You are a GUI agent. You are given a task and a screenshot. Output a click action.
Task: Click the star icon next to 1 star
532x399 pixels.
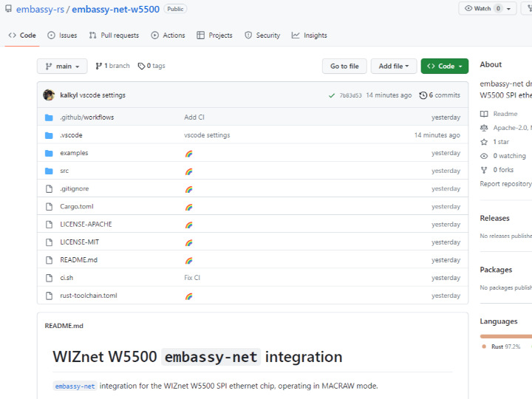484,142
